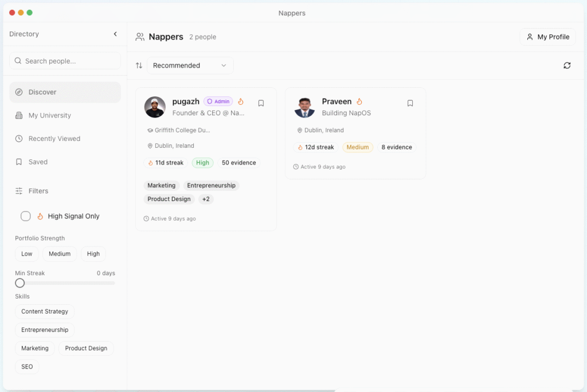
Task: Enable the High Signal Only checkbox
Action: pyautogui.click(x=26, y=216)
